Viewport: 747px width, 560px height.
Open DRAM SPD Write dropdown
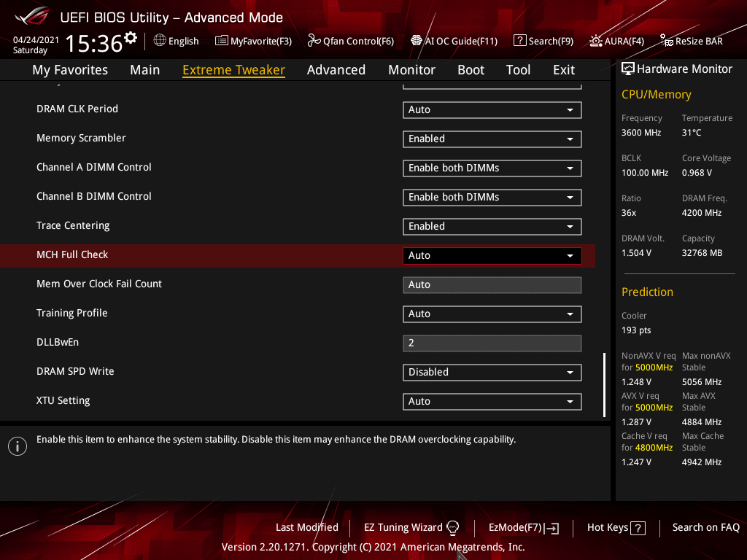click(492, 373)
